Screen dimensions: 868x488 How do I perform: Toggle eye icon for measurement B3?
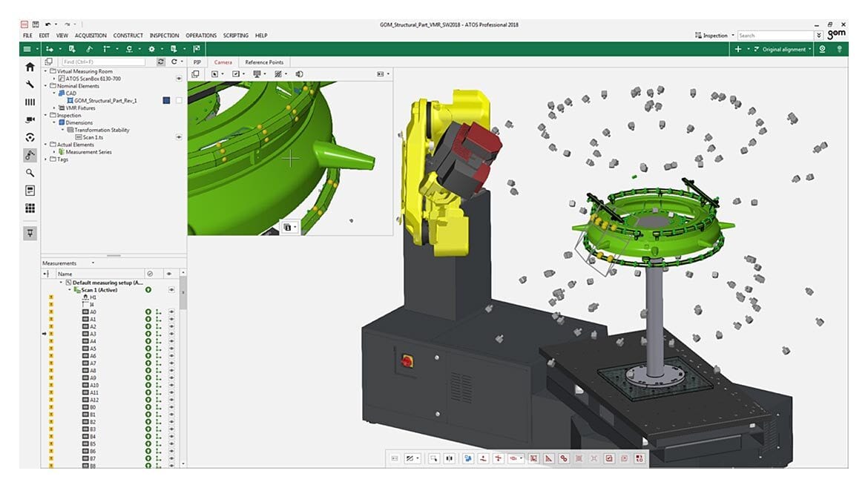pyautogui.click(x=171, y=429)
